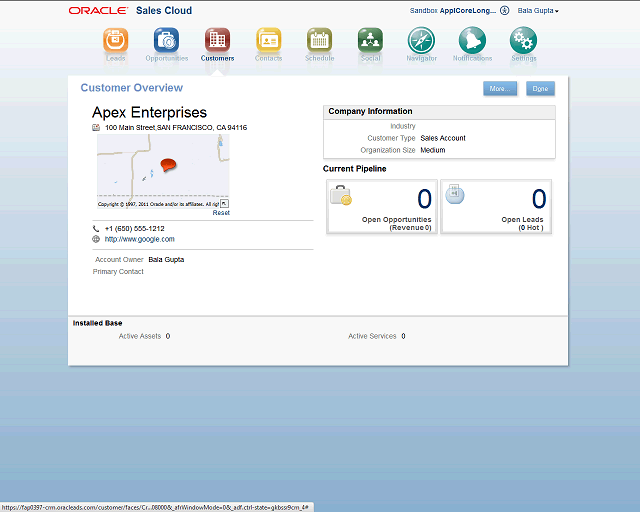Image resolution: width=640 pixels, height=512 pixels.
Task: Click the status bar URL text
Action: click(x=155, y=508)
